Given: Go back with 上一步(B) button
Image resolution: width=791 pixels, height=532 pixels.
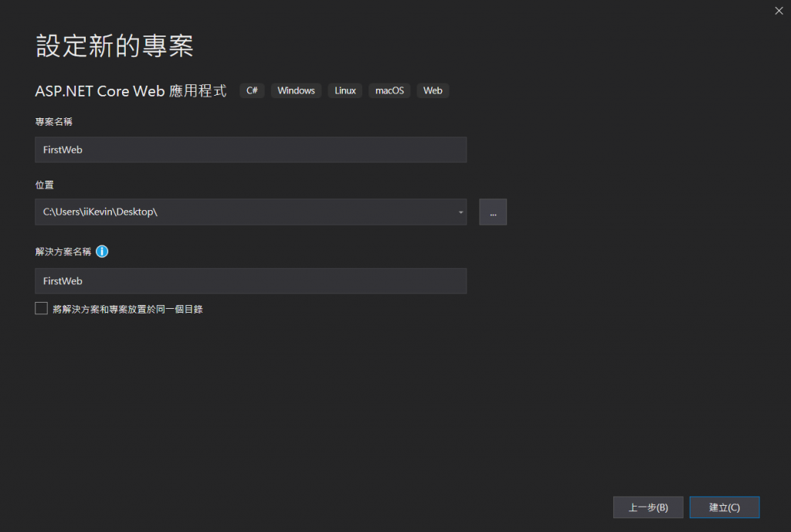Looking at the screenshot, I should tap(647, 507).
